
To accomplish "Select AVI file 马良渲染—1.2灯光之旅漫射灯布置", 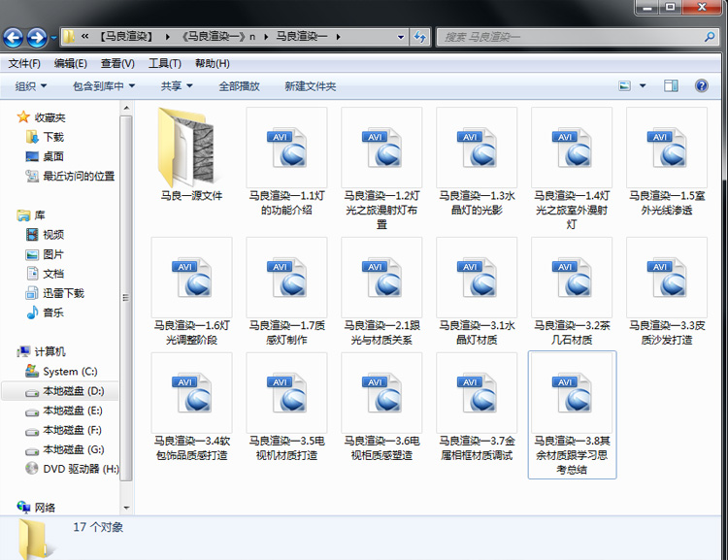I will click(381, 168).
